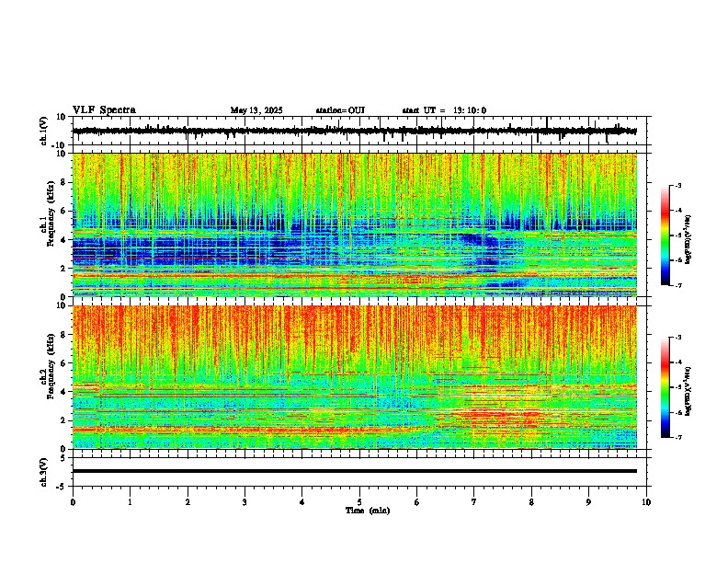Click the ch.1 colorbar scale

click(x=665, y=236)
